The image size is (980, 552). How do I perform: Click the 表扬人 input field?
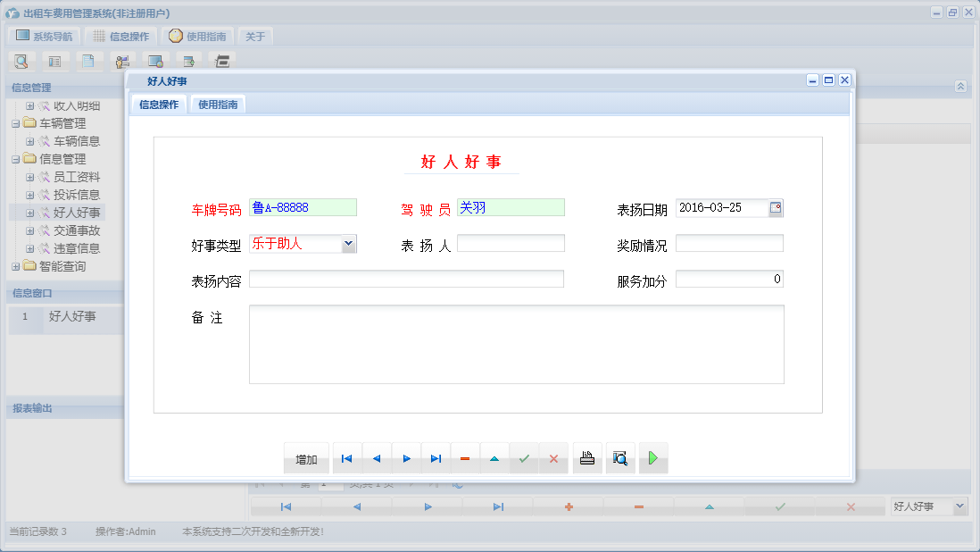pos(511,243)
